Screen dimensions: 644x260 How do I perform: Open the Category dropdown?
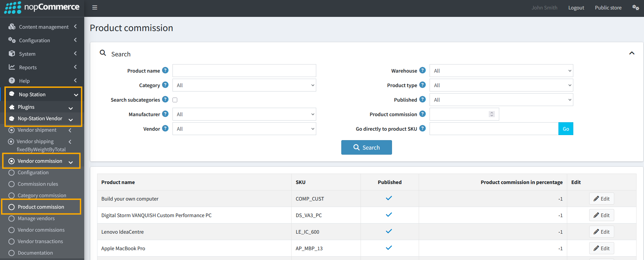(244, 85)
